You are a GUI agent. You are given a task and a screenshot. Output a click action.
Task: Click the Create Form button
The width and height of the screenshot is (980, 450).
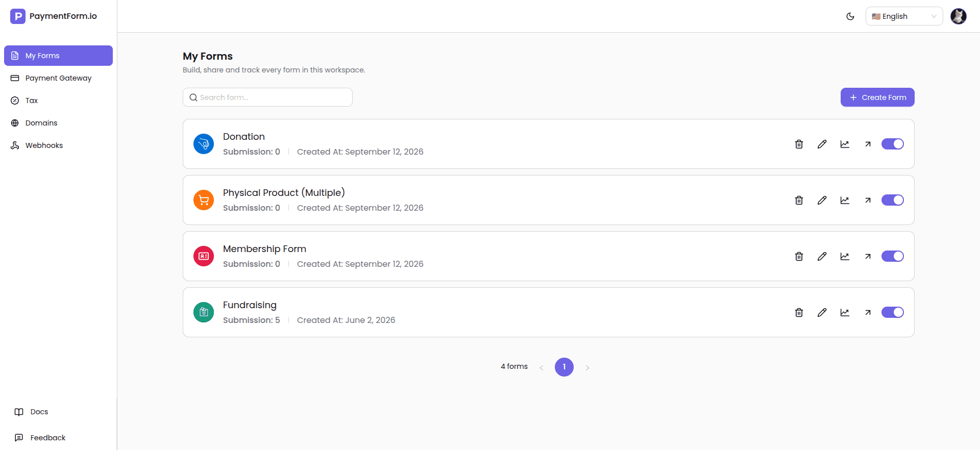point(877,97)
